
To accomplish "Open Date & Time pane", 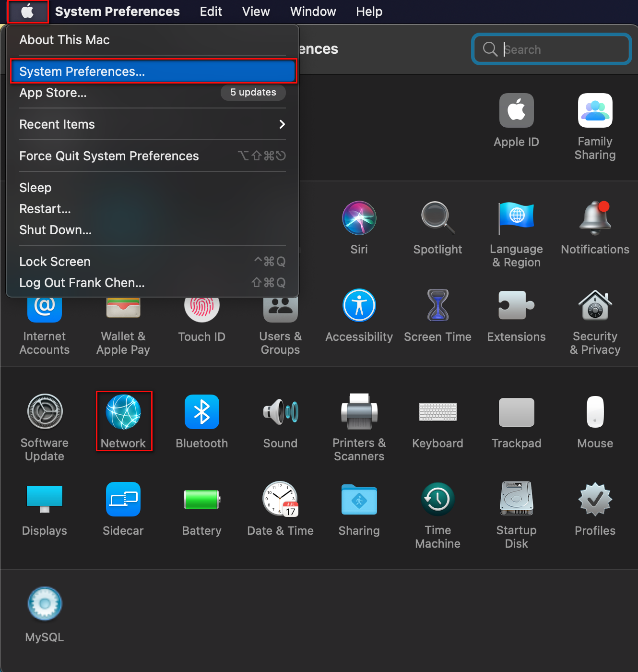I will point(280,509).
